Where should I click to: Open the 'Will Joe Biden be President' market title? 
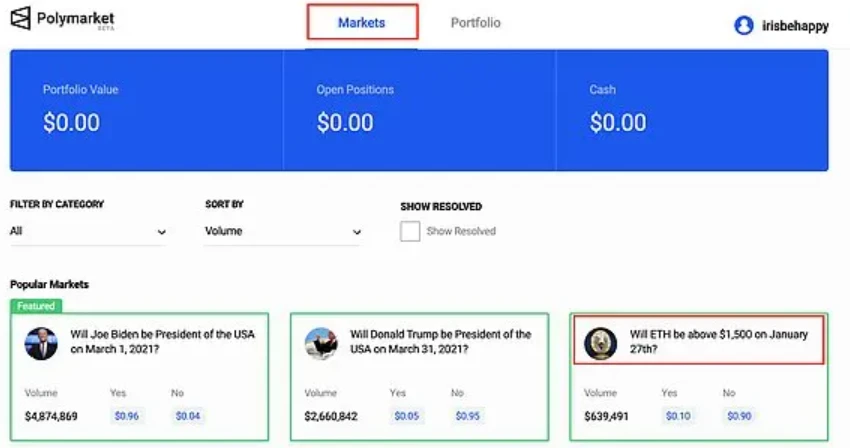[162, 342]
